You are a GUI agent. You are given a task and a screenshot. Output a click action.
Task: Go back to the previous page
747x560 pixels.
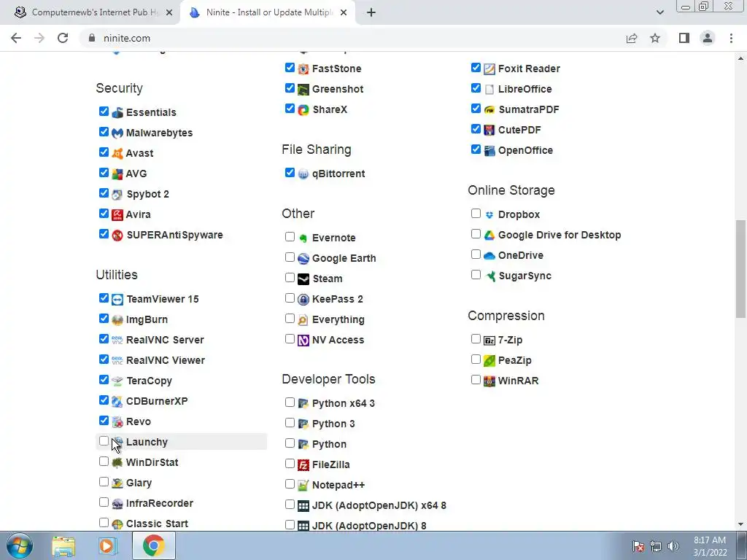(16, 38)
